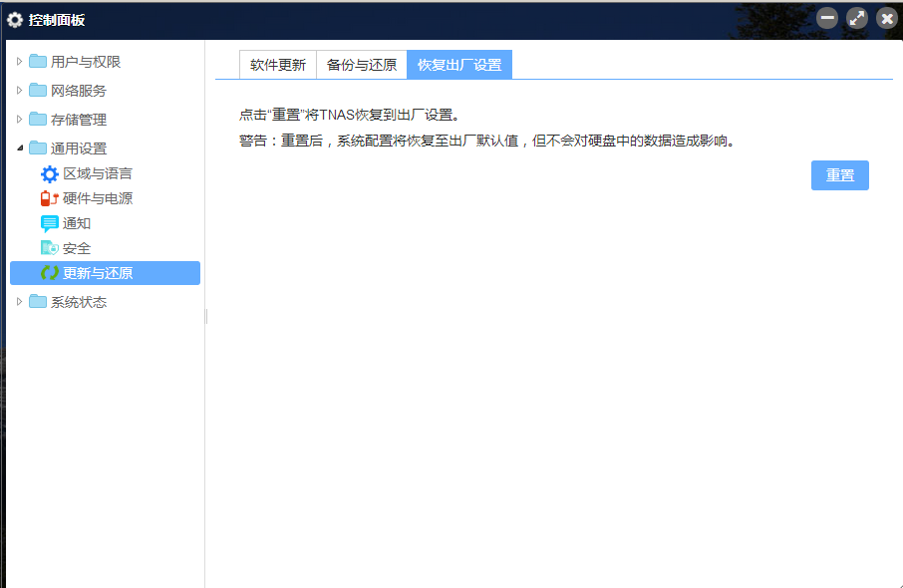
Task: Click the 硬件与电源 battery icon
Action: click(49, 198)
